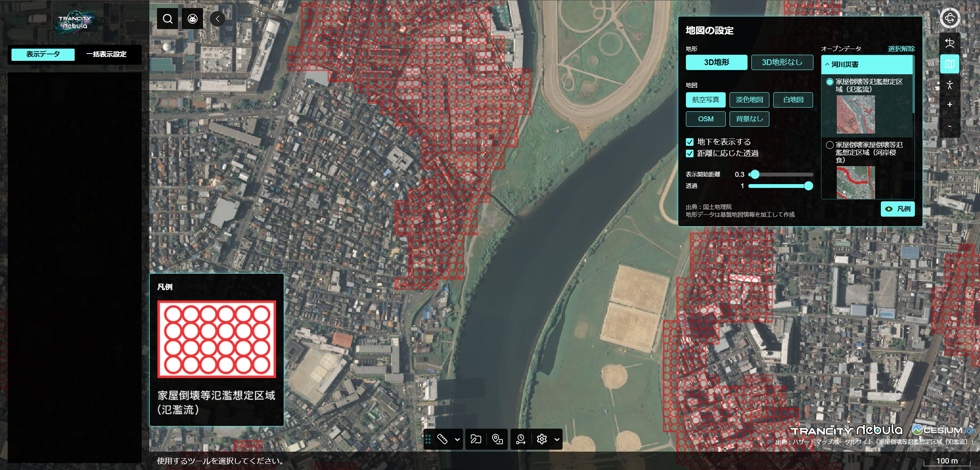
Task: Open the folder edit drawing tool
Action: pyautogui.click(x=476, y=439)
